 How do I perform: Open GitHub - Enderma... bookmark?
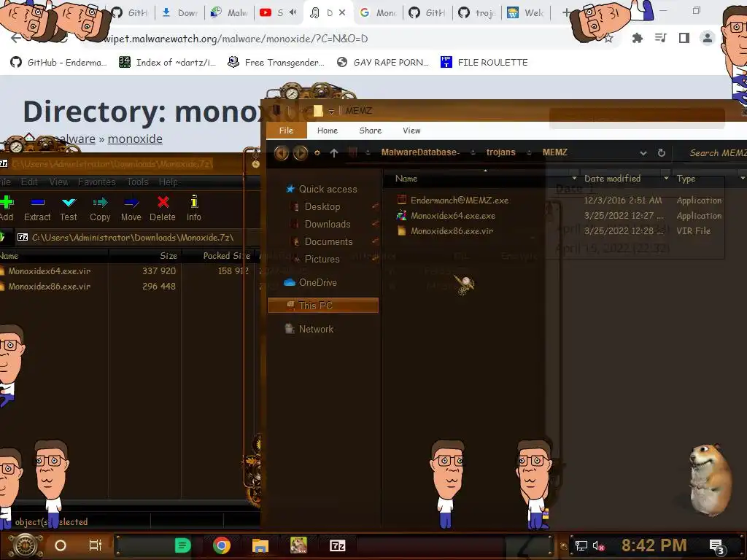tap(58, 63)
